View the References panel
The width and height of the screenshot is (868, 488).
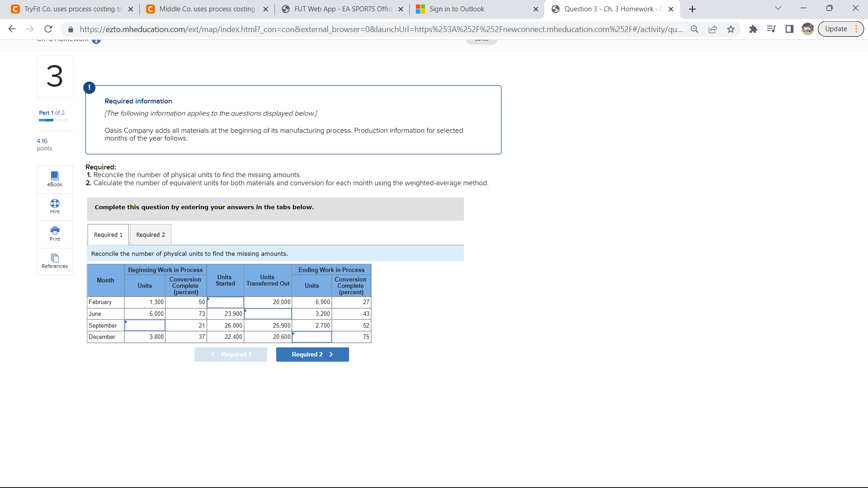click(54, 261)
